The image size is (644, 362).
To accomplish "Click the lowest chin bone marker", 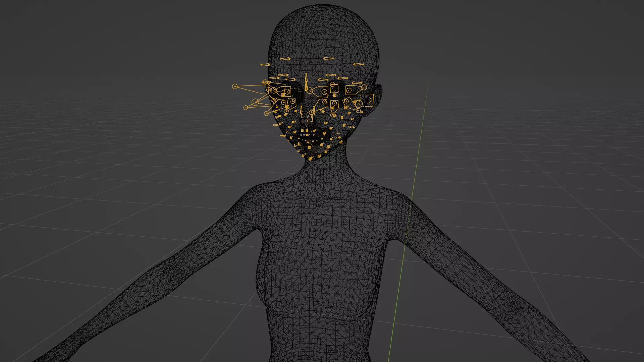I will pos(310,159).
